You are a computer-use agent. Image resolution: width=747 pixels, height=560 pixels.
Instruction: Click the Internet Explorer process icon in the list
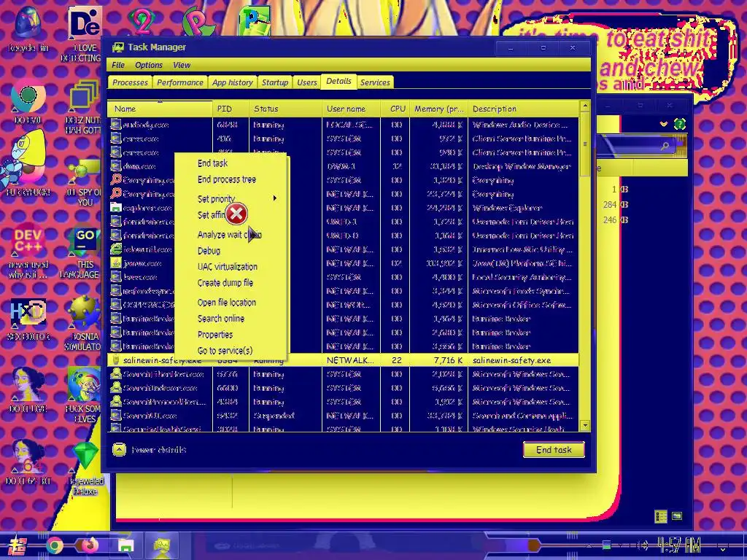coord(116,249)
